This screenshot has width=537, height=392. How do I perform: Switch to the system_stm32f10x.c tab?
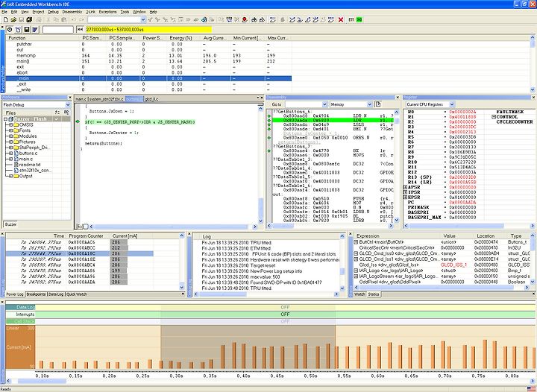pos(107,99)
